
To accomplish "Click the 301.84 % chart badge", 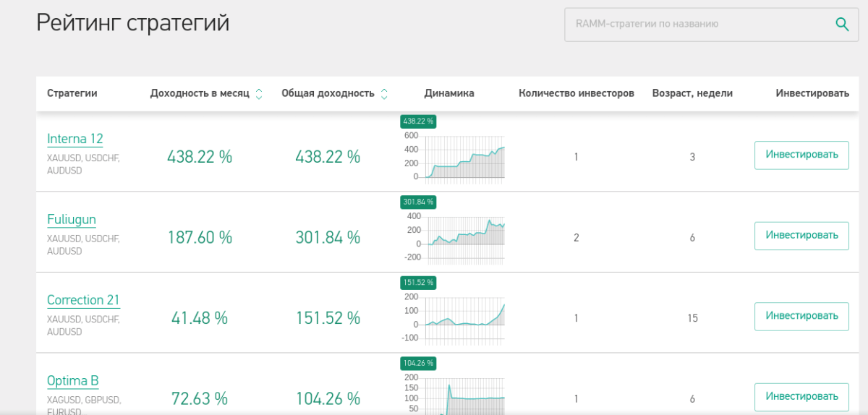I will pos(418,202).
